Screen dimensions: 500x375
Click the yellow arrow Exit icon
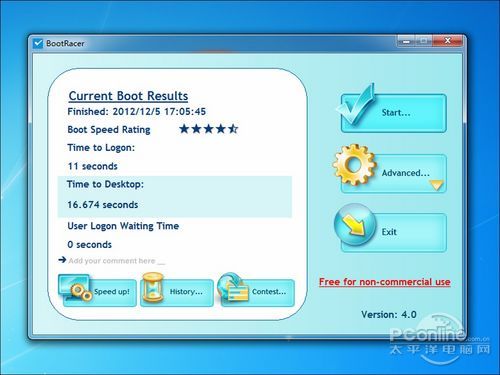(x=355, y=225)
